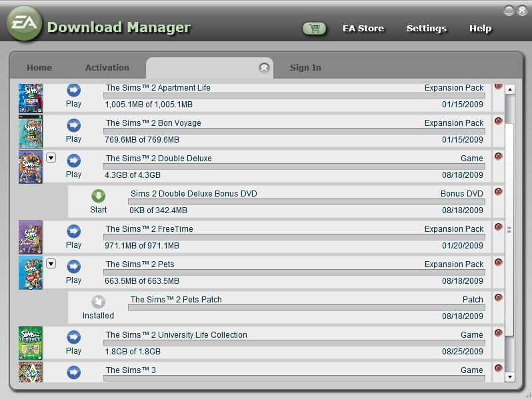Screen dimensions: 532x399
Task: Click the 'Patch' type label
Action: [473, 299]
